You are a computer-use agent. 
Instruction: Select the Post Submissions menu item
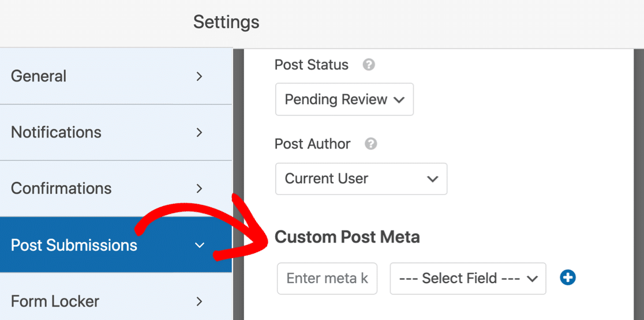pos(116,245)
